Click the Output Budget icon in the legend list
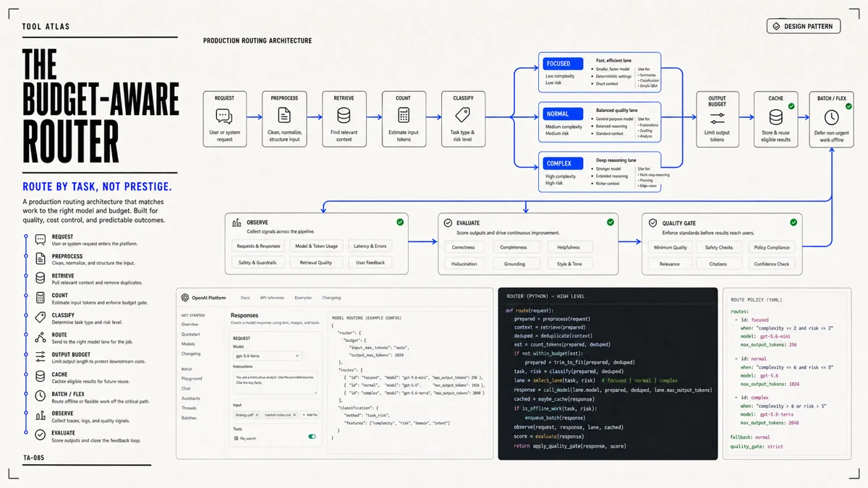Viewport: 868px width, 488px height. tap(41, 357)
